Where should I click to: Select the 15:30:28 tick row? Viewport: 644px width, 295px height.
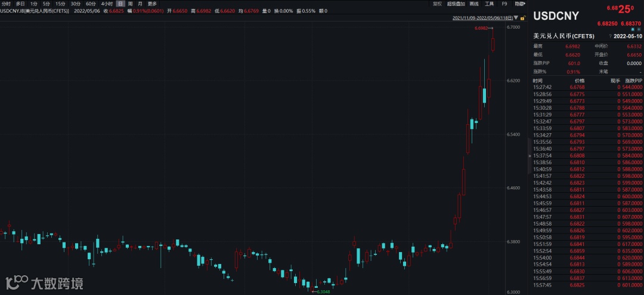point(588,108)
